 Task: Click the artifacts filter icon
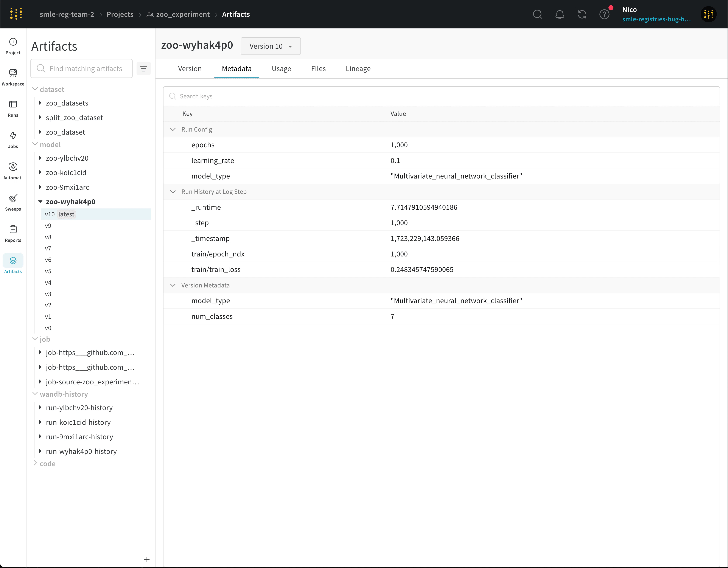click(x=144, y=69)
